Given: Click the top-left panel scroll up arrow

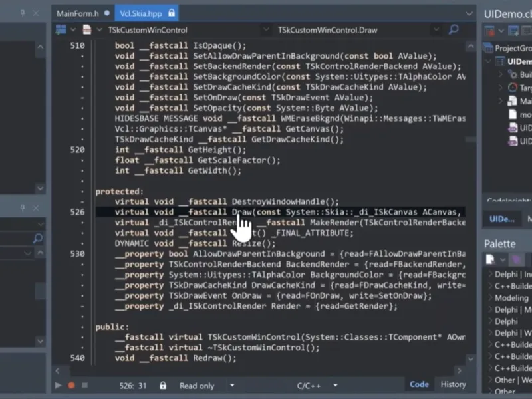Looking at the screenshot, I should pyautogui.click(x=41, y=47).
